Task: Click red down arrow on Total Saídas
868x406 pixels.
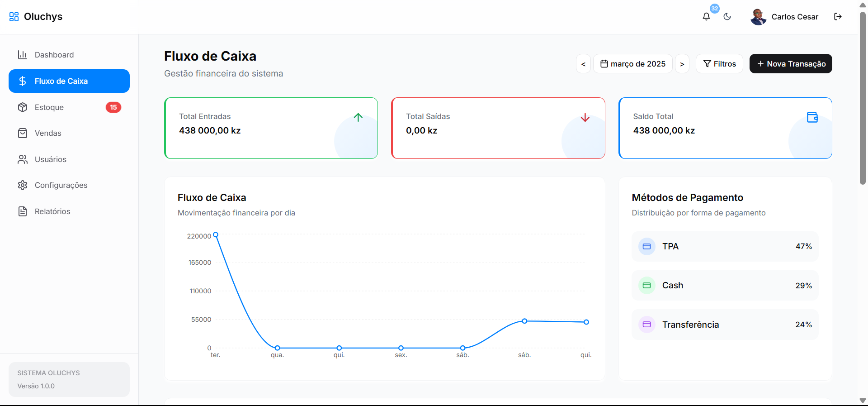Action: pyautogui.click(x=585, y=118)
